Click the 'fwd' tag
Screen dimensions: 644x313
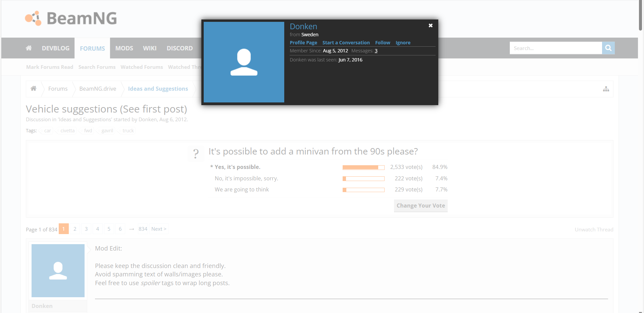pyautogui.click(x=88, y=131)
